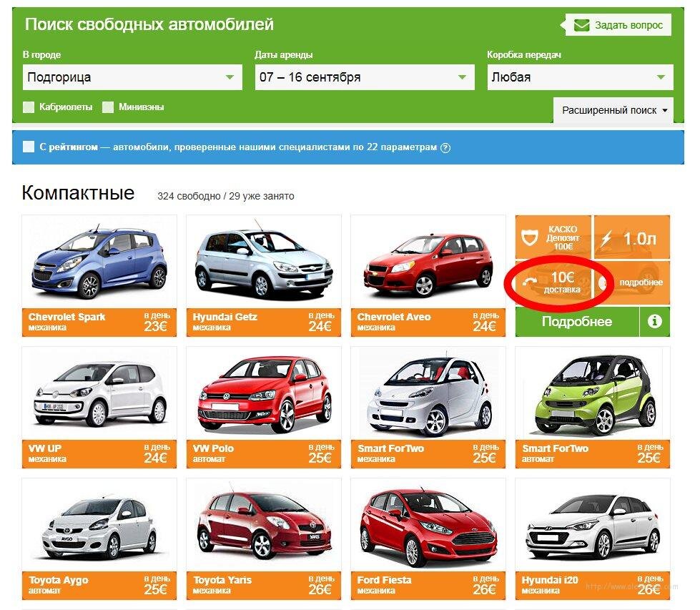Image resolution: width=700 pixels, height=610 pixels.
Task: Click the green Подробнее button
Action: (577, 322)
